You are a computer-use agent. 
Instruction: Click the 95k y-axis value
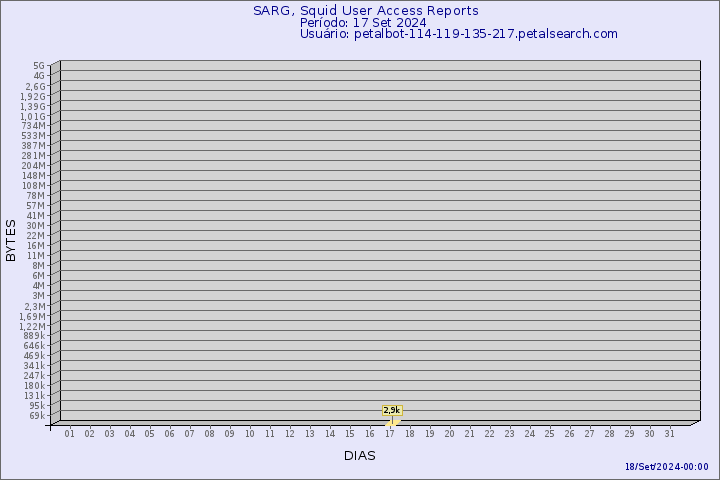click(x=37, y=406)
